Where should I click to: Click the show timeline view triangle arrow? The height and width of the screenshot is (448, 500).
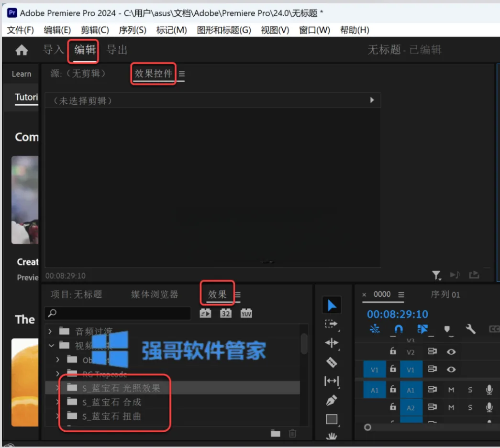point(372,100)
